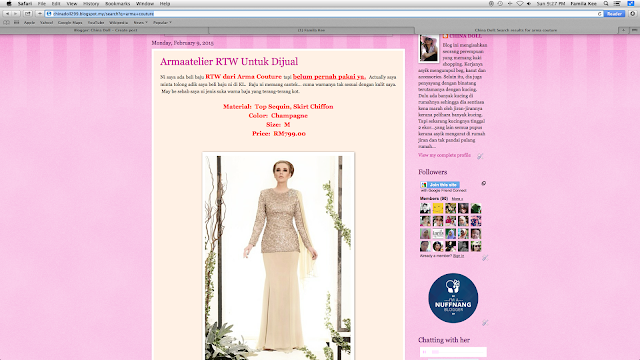Open the View menu

(x=72, y=3)
